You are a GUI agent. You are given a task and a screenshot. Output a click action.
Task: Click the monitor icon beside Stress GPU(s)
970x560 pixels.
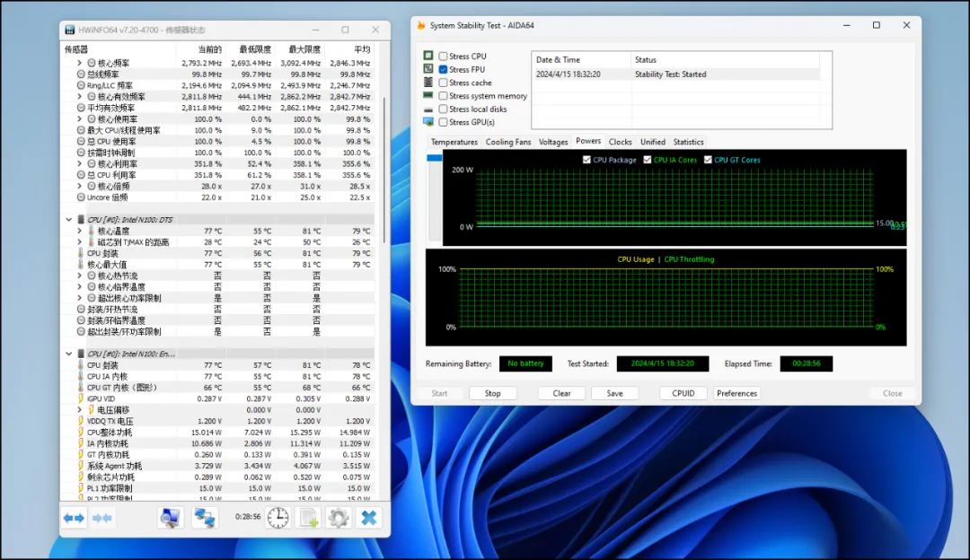pyautogui.click(x=428, y=122)
